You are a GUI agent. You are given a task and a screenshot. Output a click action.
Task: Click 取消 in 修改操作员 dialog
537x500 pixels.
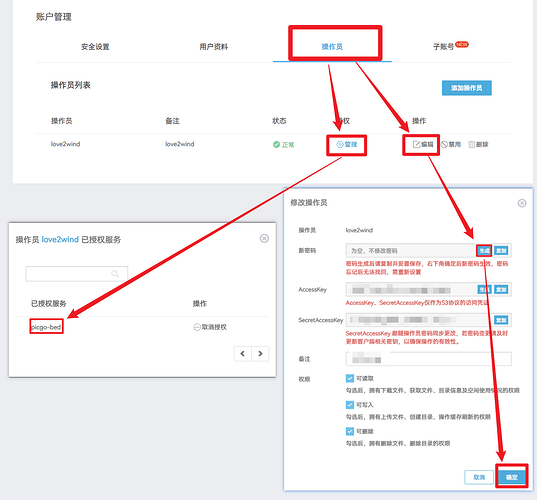coord(479,477)
